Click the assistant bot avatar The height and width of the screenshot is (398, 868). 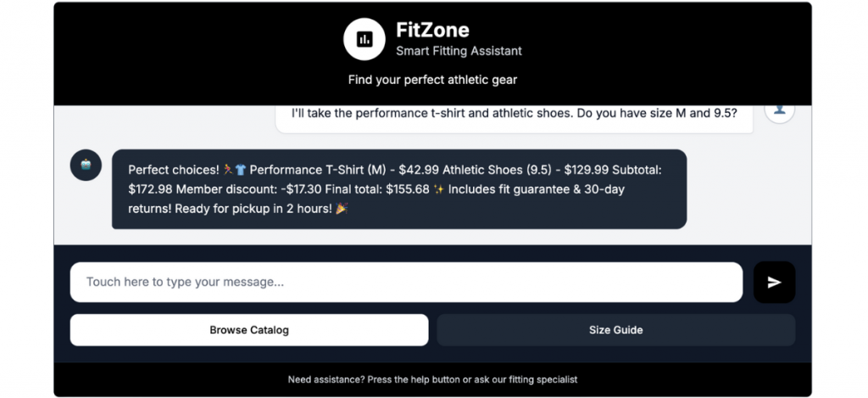(86, 165)
